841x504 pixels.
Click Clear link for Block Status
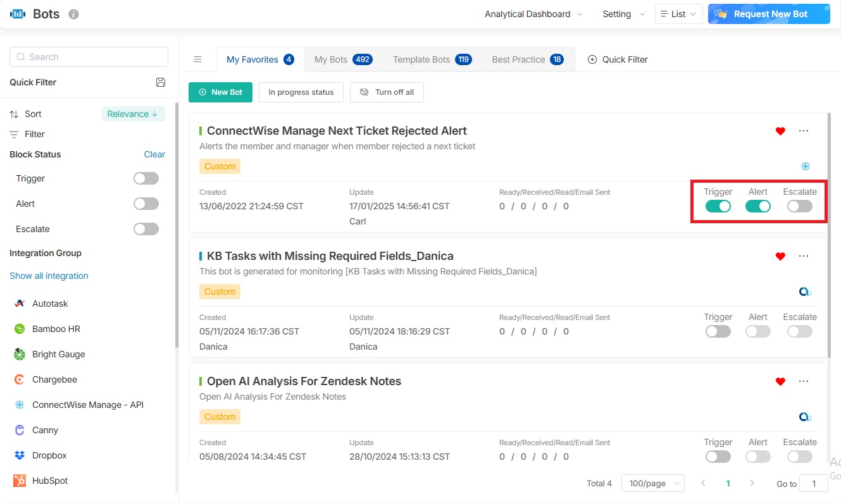pos(154,154)
